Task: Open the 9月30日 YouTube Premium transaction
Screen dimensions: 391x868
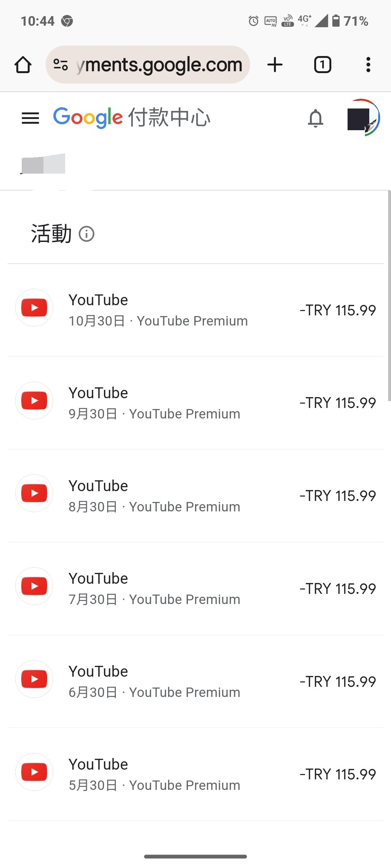Action: (x=155, y=403)
